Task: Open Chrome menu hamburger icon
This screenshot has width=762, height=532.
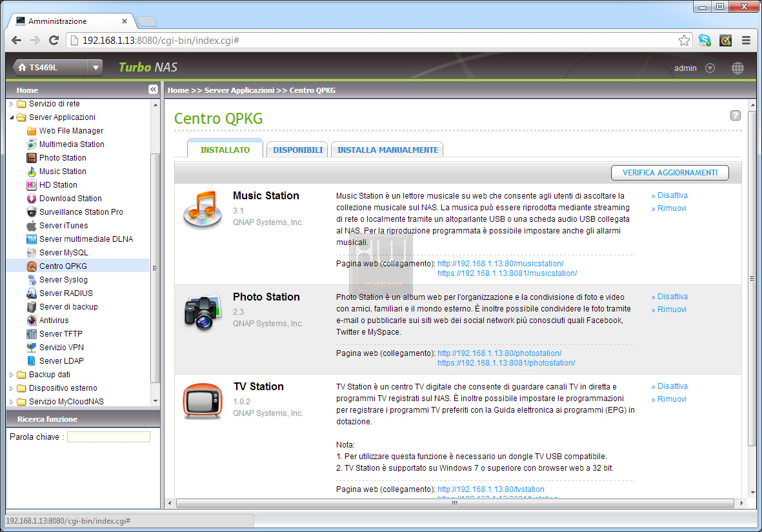Action: coord(746,41)
